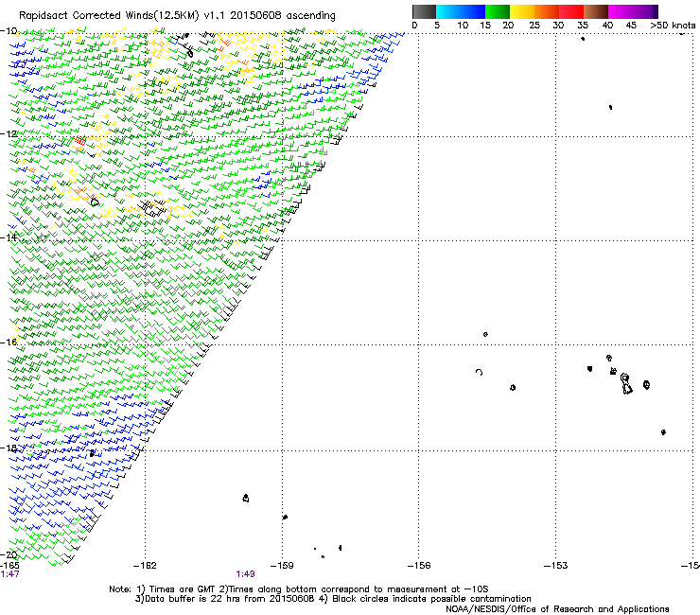The width and height of the screenshot is (700, 615).
Task: Click the 'Note: 1) Times are GMT' footnote line
Action: coord(299,589)
